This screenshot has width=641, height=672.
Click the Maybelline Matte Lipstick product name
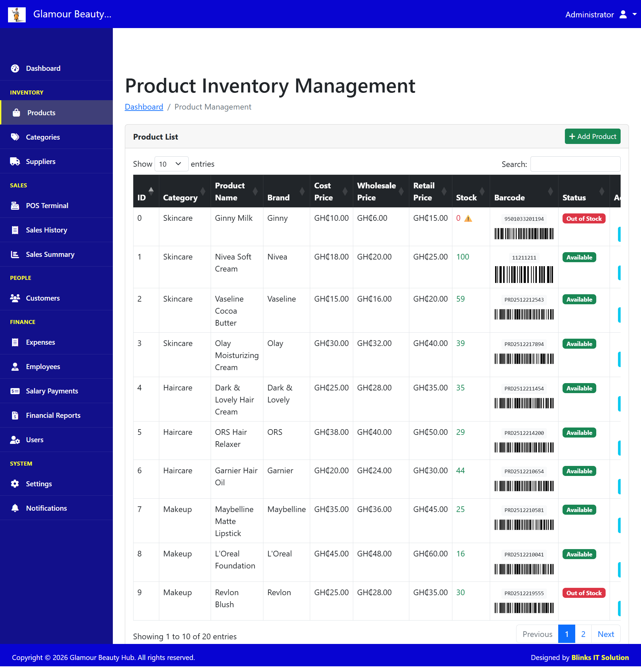click(x=234, y=521)
